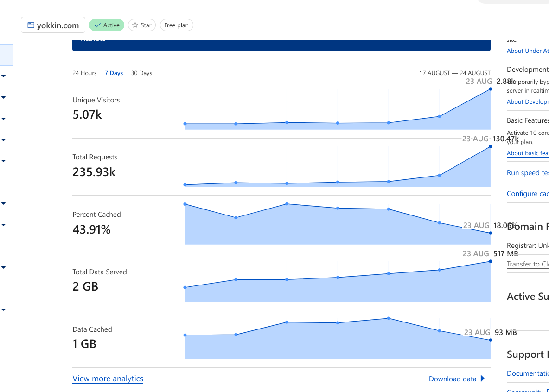This screenshot has height=392, width=549.
Task: Click the star icon in the Star button
Action: (135, 25)
